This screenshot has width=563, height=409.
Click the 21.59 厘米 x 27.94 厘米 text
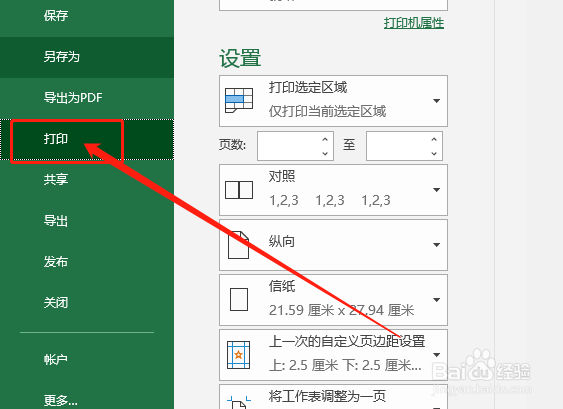click(341, 310)
